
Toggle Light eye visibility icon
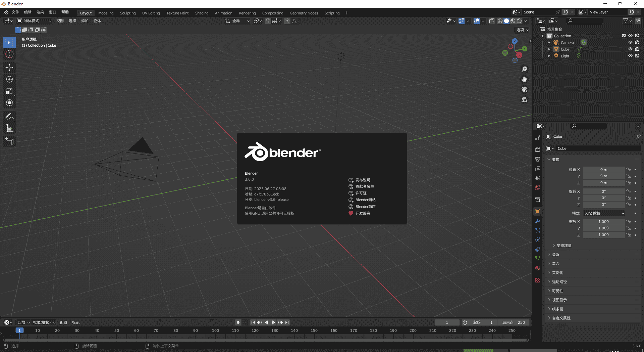click(x=630, y=56)
